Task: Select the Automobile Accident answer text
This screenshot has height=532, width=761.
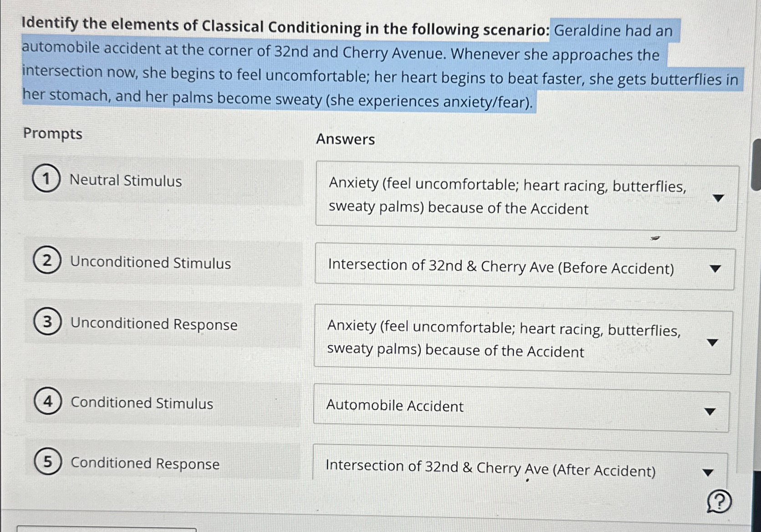Action: click(395, 406)
